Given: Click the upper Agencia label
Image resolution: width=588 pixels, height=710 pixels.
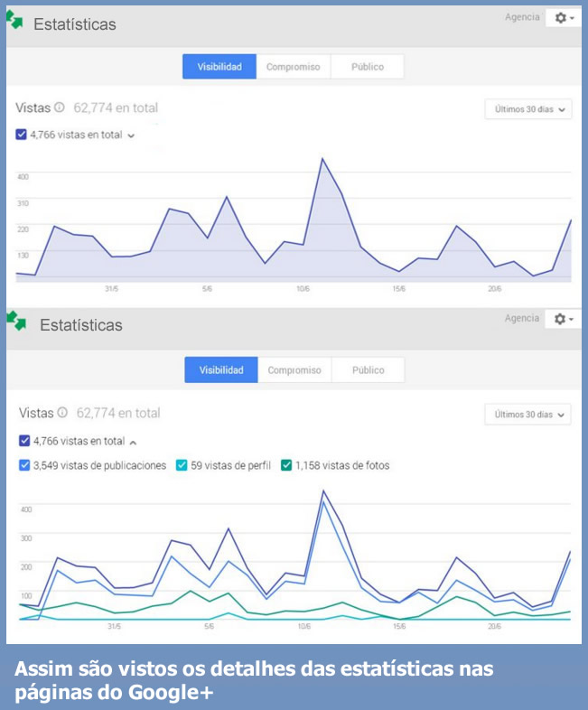Looking at the screenshot, I should [x=522, y=17].
